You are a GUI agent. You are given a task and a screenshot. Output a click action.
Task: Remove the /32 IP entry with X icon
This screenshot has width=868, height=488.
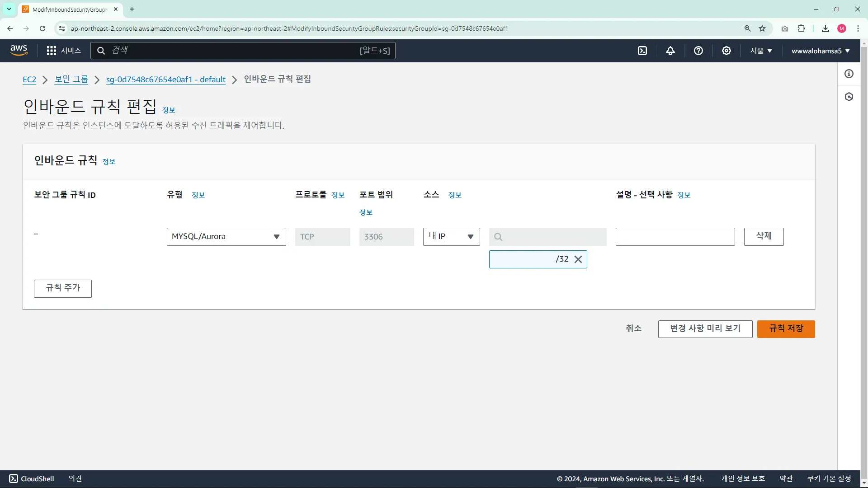pos(578,259)
